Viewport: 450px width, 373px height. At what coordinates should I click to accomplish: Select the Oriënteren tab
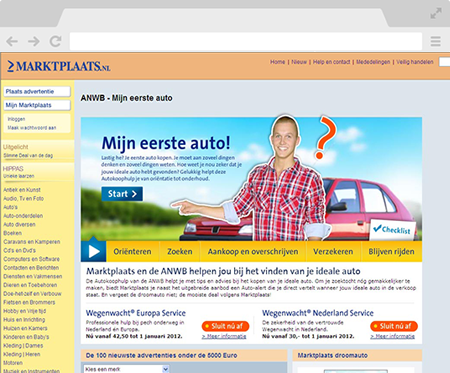click(132, 252)
